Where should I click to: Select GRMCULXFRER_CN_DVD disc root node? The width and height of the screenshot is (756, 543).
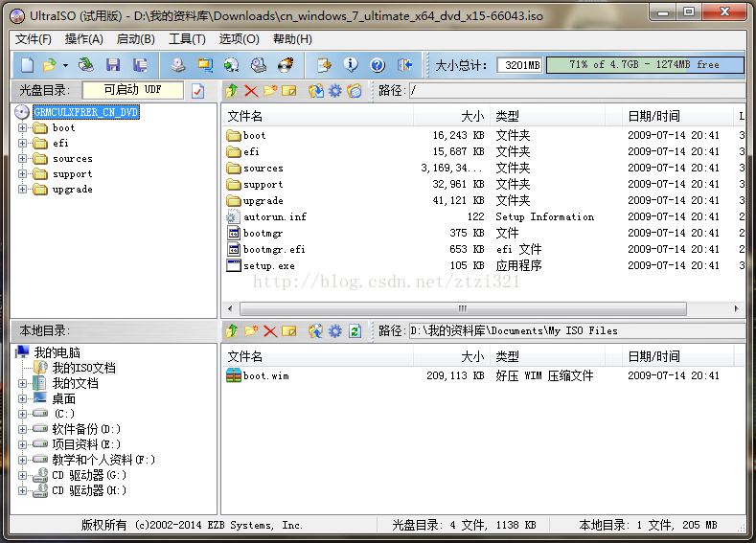(x=86, y=112)
